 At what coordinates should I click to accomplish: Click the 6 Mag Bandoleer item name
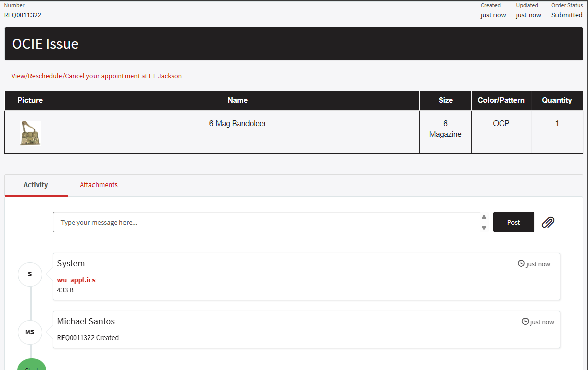click(237, 124)
